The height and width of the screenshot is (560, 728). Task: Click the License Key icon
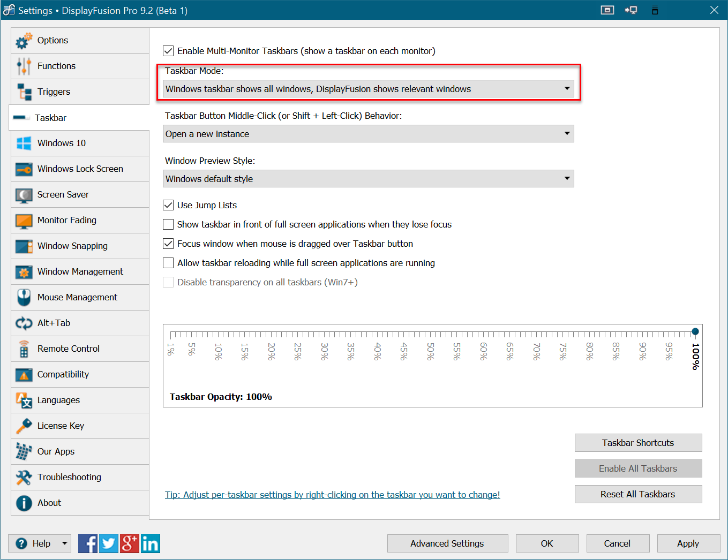point(24,426)
